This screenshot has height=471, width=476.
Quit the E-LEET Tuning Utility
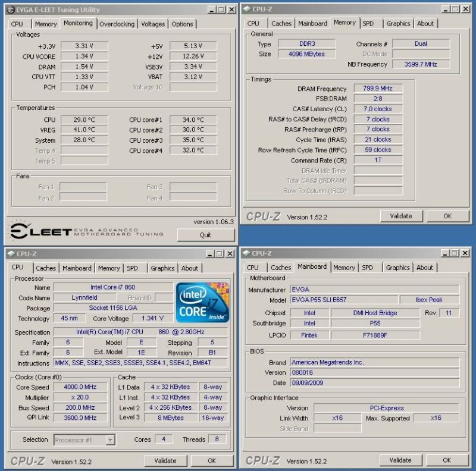pyautogui.click(x=205, y=235)
